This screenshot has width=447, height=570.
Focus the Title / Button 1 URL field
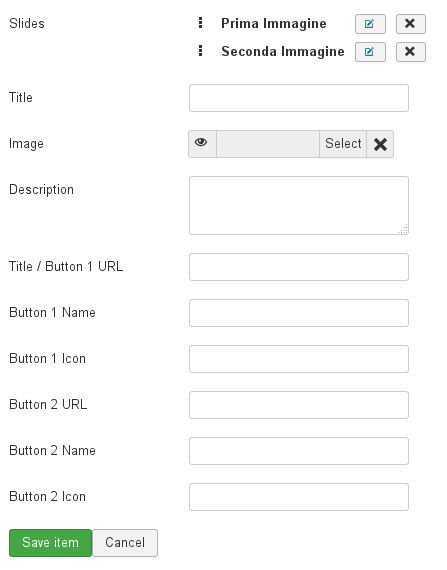[x=299, y=267]
